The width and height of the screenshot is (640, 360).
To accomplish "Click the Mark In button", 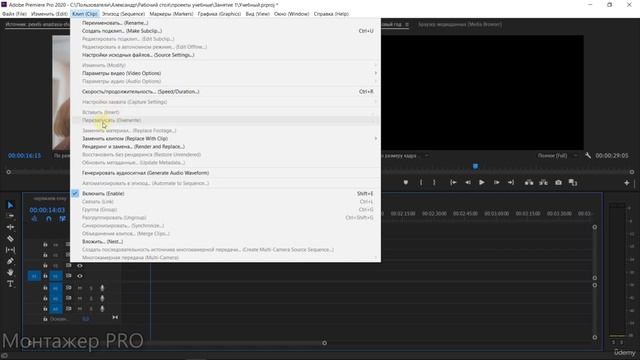I will coord(421,182).
